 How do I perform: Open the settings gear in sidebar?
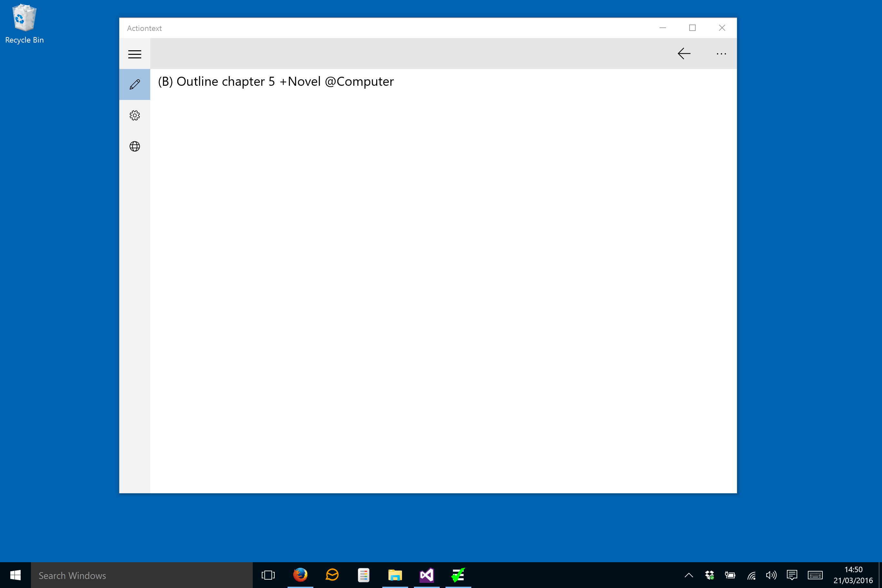pyautogui.click(x=135, y=115)
